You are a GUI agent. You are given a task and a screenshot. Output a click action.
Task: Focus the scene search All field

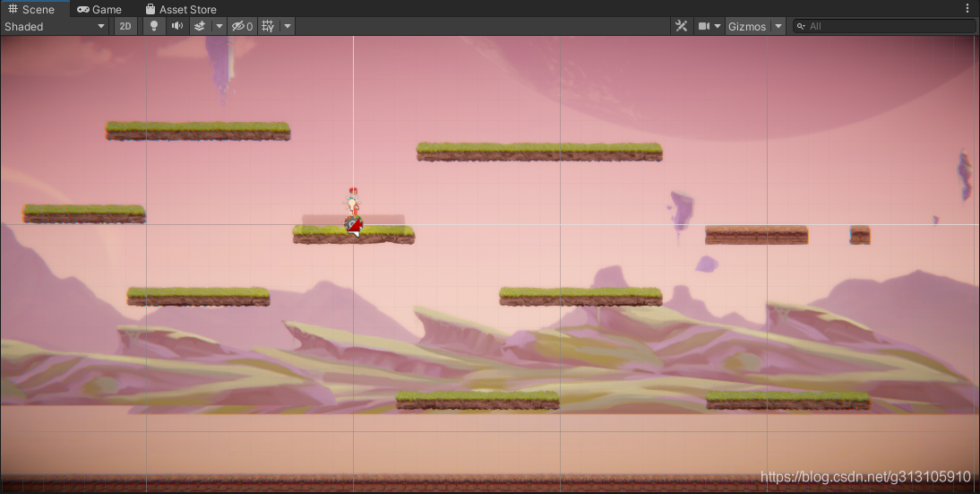tap(884, 26)
